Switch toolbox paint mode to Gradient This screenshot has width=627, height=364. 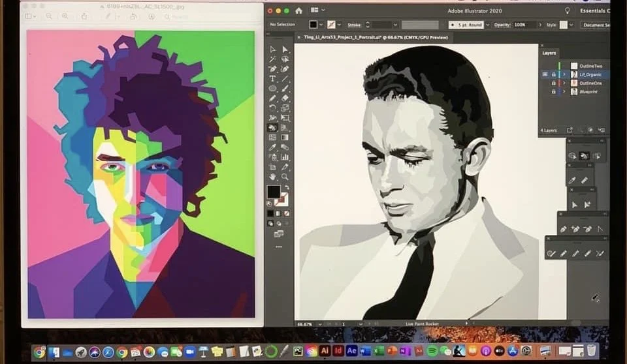coord(278,213)
